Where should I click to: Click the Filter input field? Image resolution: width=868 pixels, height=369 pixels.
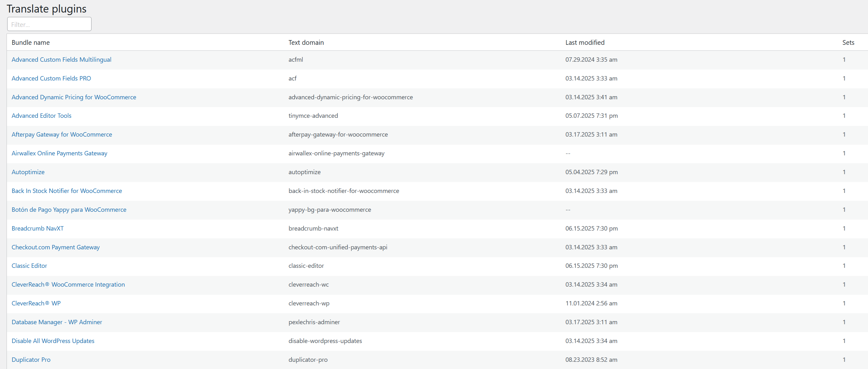coord(49,24)
